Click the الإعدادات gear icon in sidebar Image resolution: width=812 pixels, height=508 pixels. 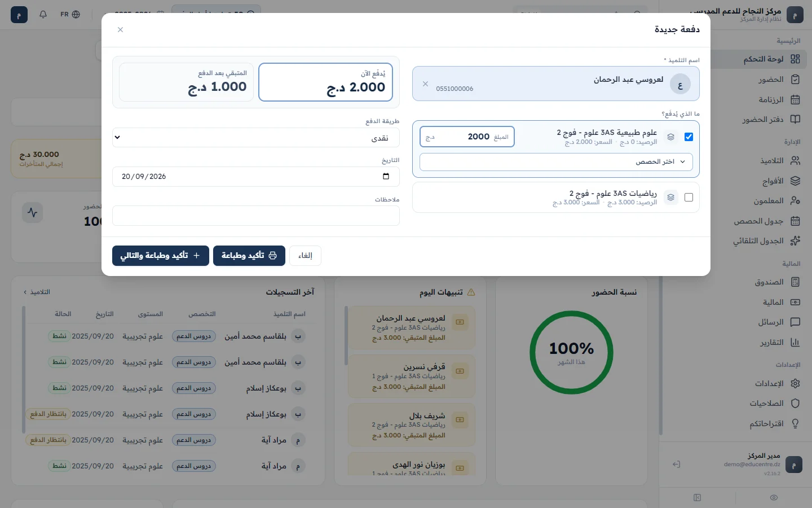click(x=795, y=383)
